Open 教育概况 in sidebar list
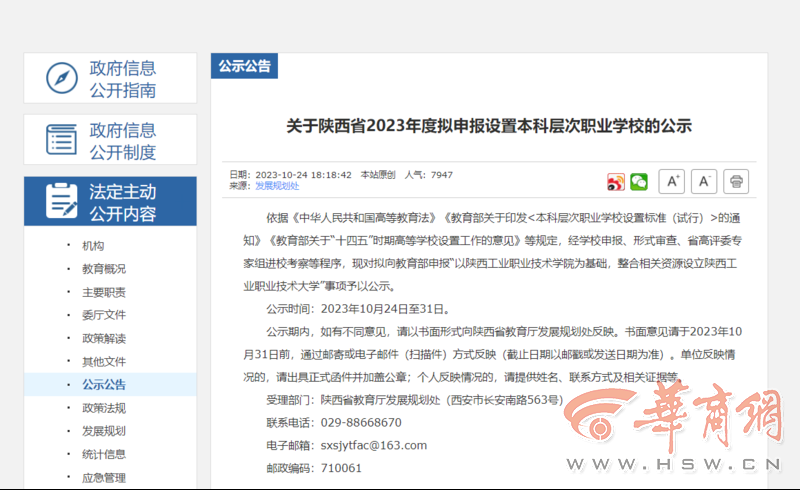800x490 pixels. tap(104, 268)
